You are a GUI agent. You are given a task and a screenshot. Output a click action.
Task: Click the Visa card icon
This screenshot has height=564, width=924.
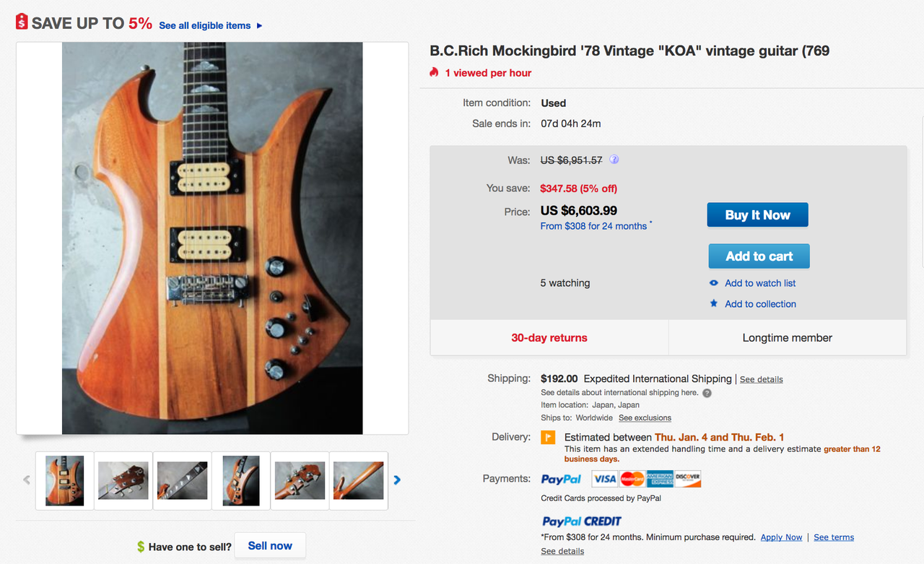(x=605, y=479)
